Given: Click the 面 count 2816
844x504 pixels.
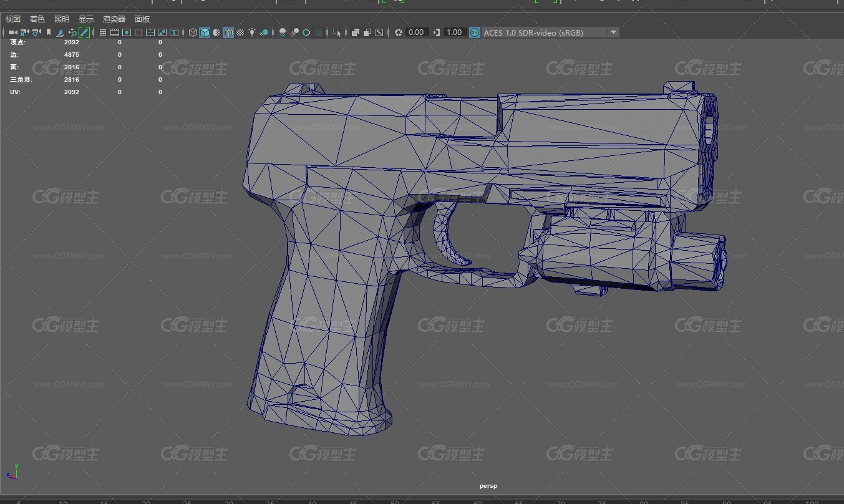Looking at the screenshot, I should [x=72, y=67].
